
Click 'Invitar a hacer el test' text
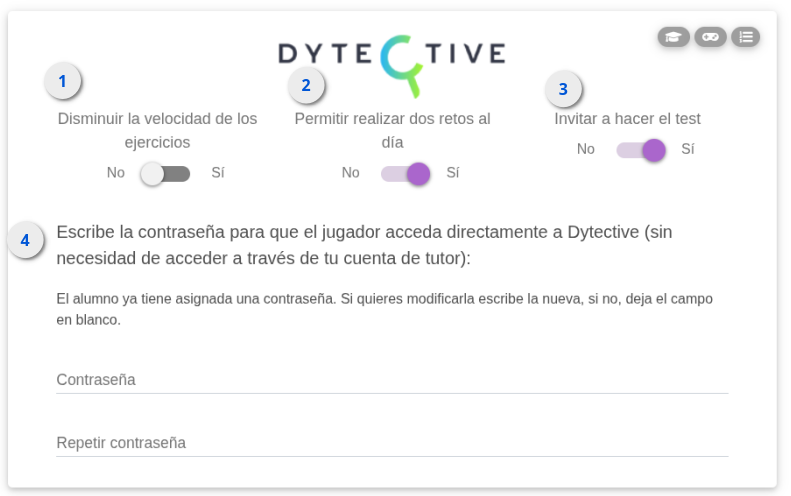tap(628, 119)
